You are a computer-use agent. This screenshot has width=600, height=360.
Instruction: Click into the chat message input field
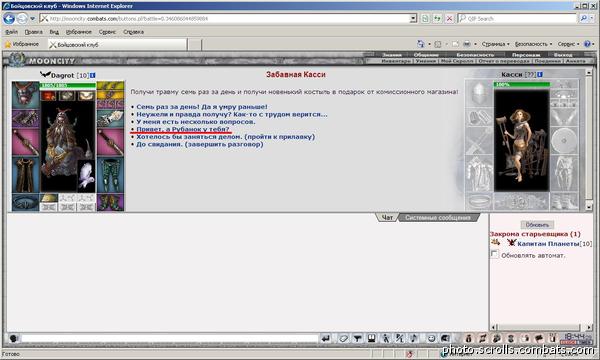170,338
